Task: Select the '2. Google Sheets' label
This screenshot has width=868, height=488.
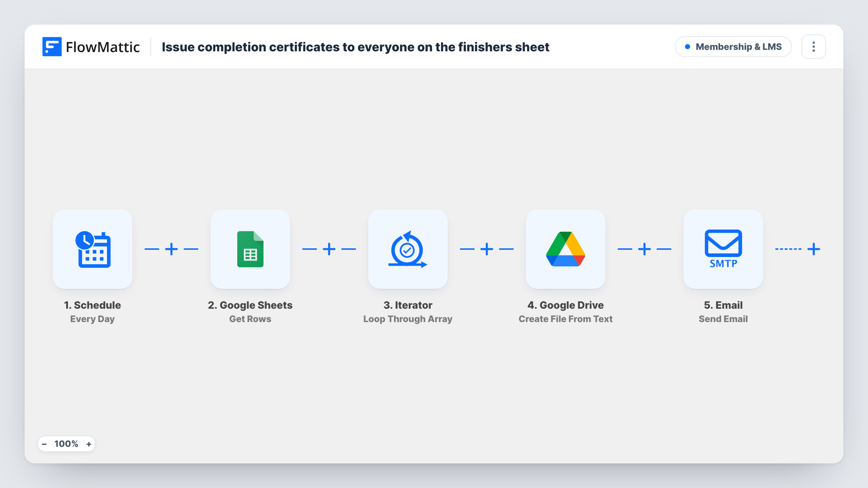Action: pos(250,305)
